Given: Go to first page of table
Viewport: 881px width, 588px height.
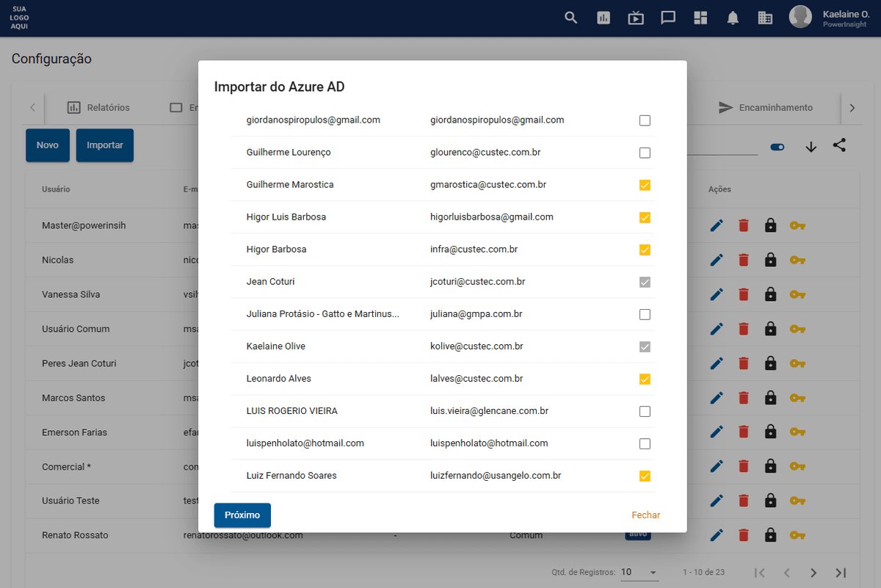Looking at the screenshot, I should (761, 573).
